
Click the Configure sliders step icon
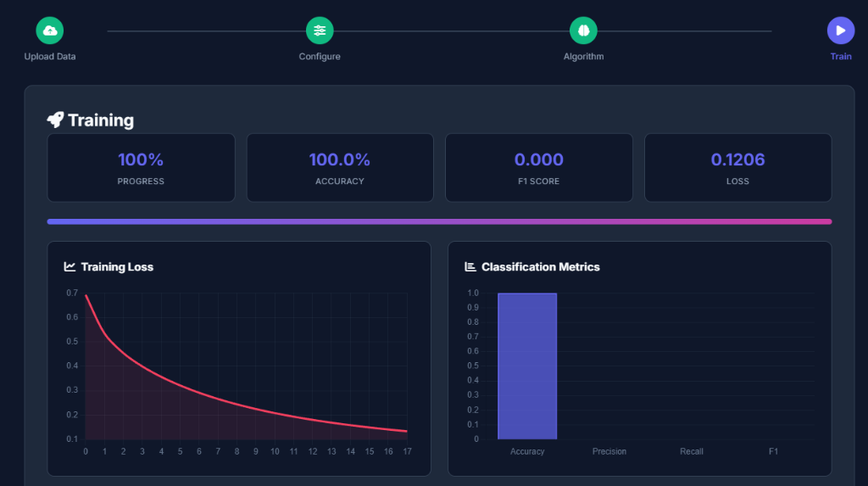tap(320, 31)
